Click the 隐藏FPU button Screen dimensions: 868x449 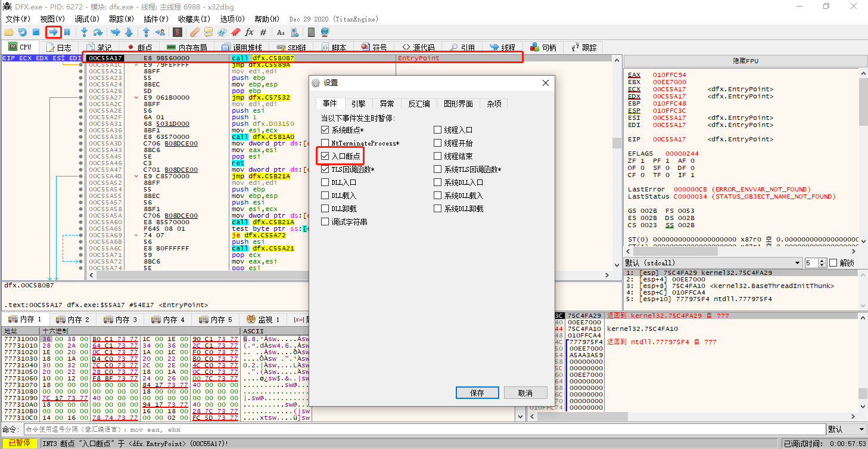click(745, 61)
